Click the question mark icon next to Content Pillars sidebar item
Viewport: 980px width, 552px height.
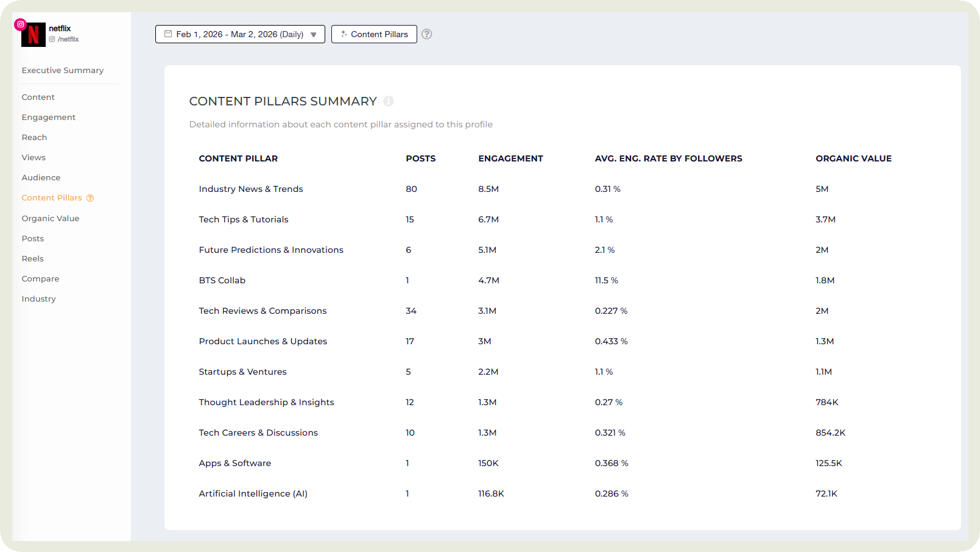coord(90,197)
